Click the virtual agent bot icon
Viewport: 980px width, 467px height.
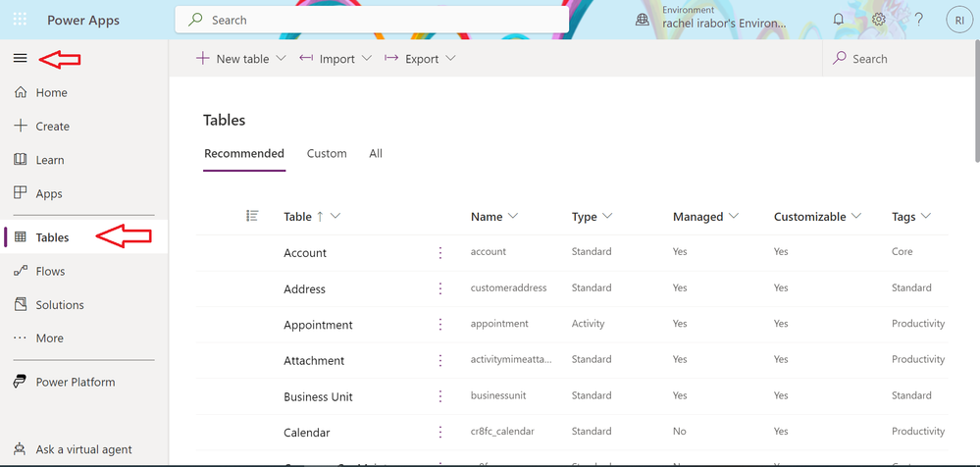click(x=20, y=449)
